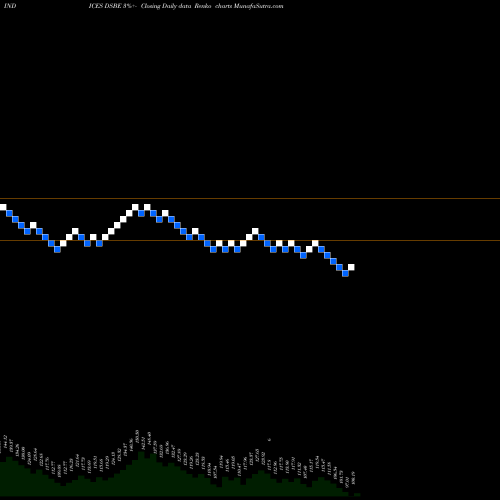Screen dimensions: 500x500
Task: Select the first white brick at the chart's left edge
Action: pos(3,207)
